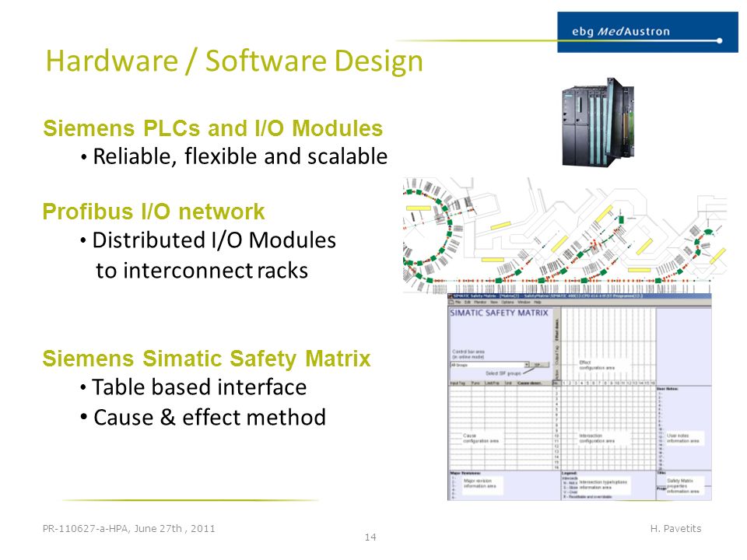Click the 'Select SIF groups' annotation text
This screenshot has height=560, width=747.
point(503,373)
